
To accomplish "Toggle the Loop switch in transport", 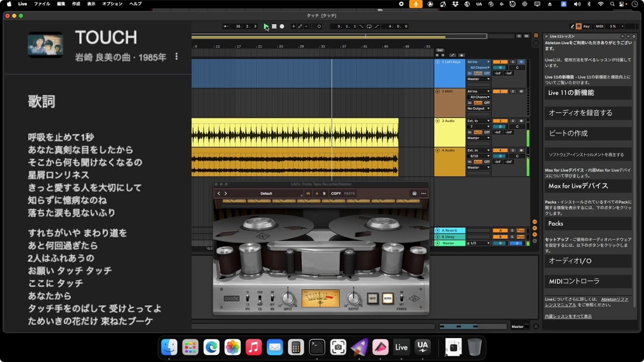I will (x=369, y=26).
